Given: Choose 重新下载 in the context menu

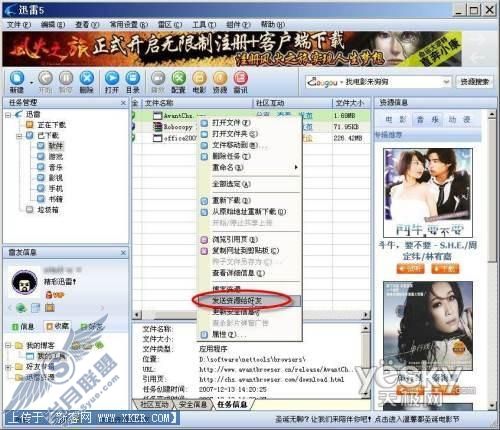Looking at the screenshot, I should [249, 201].
